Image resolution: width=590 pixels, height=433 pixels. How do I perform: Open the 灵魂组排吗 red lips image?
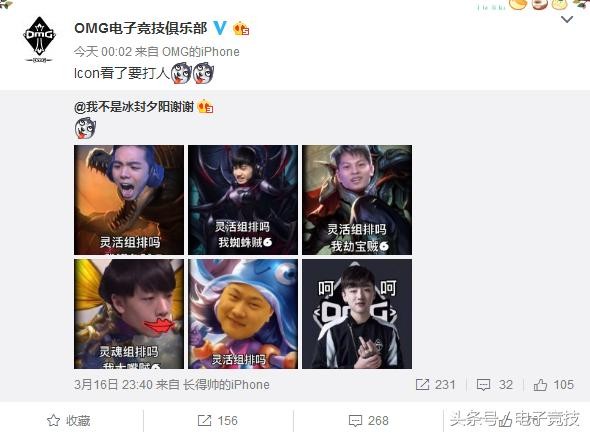pyautogui.click(x=129, y=314)
